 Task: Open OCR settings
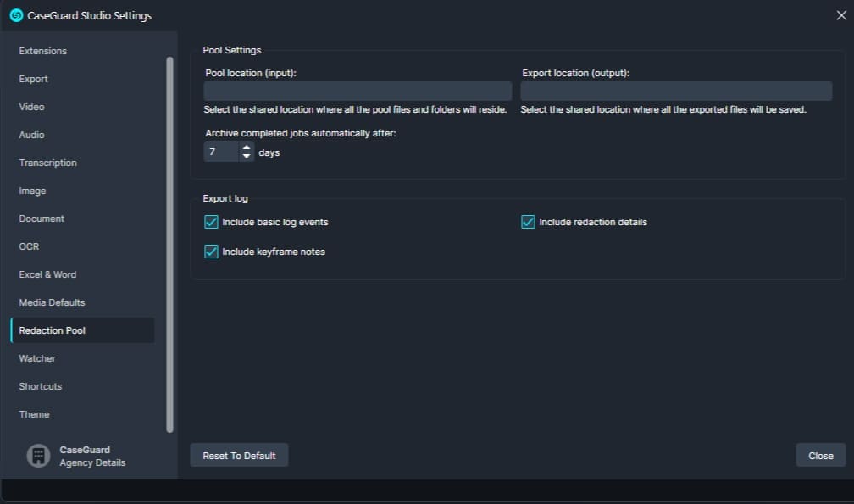29,246
